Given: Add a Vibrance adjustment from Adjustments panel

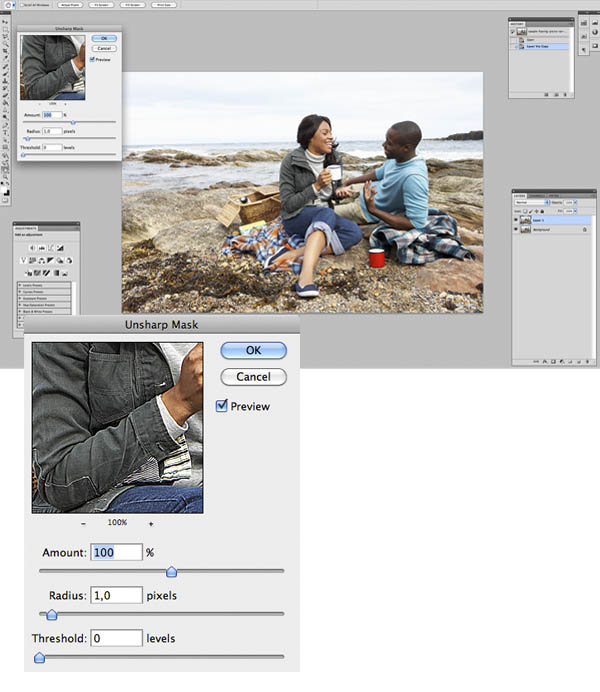Looking at the screenshot, I should (x=23, y=260).
